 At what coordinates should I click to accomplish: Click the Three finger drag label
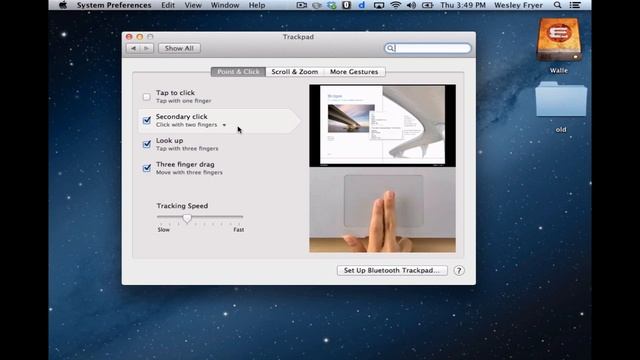click(x=185, y=164)
